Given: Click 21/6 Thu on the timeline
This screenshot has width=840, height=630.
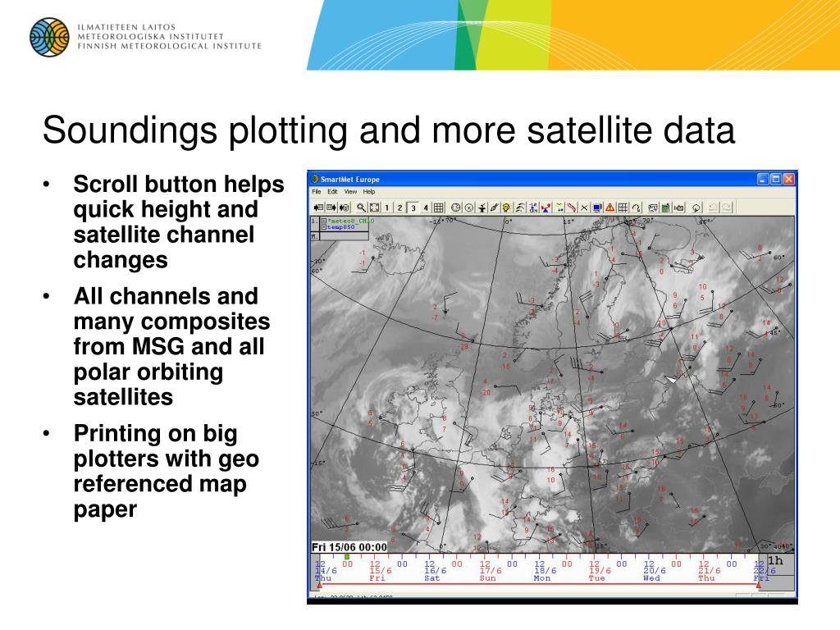Looking at the screenshot, I should coord(708,575).
